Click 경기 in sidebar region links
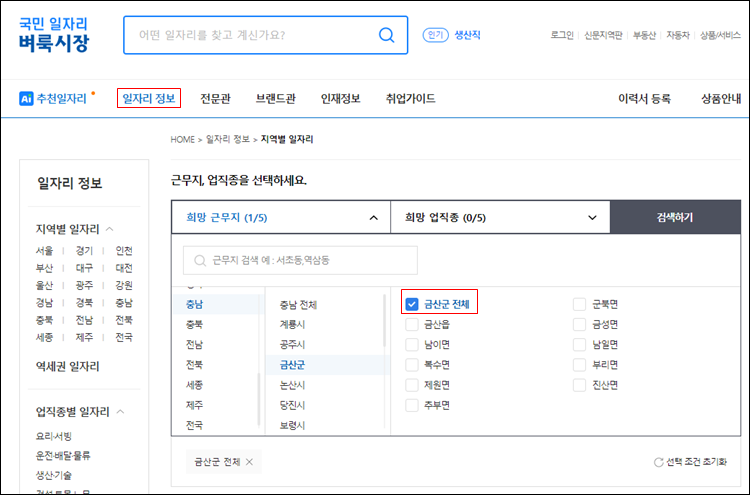Screen dimensions: 750x495 84,251
